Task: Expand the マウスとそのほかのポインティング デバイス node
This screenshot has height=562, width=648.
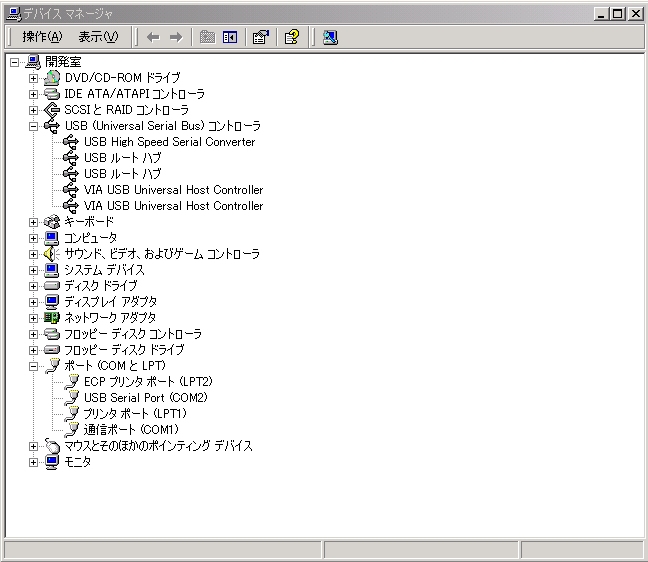Action: 33,446
